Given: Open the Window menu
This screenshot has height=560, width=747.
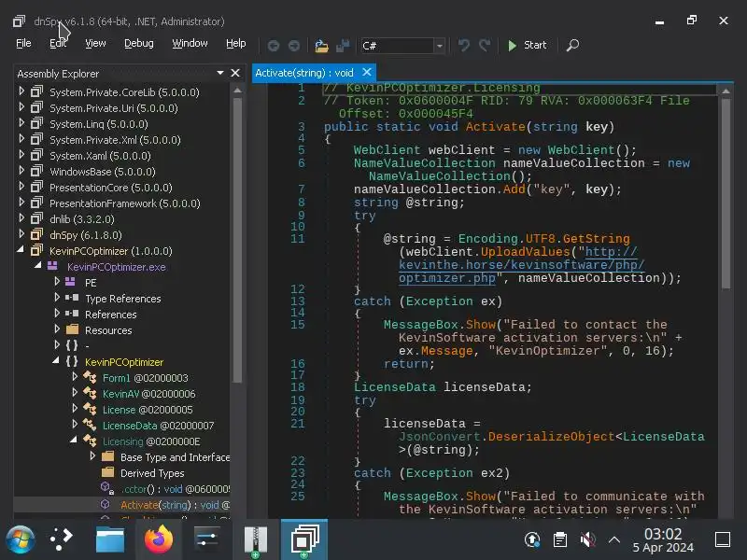Looking at the screenshot, I should 190,43.
